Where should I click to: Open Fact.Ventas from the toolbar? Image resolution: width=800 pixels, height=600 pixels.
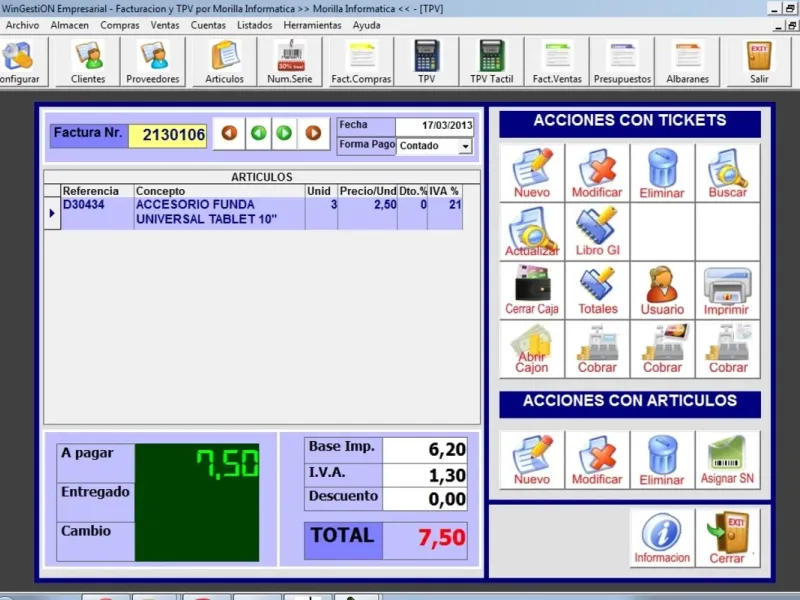click(x=557, y=62)
